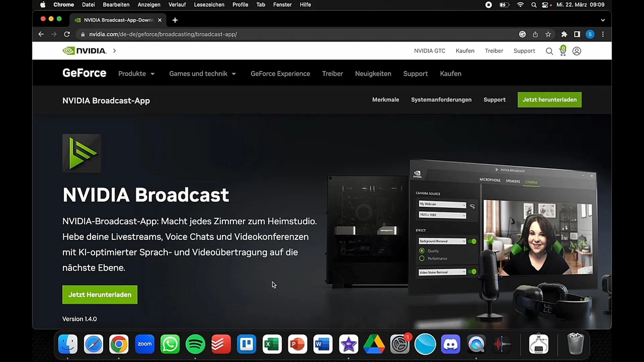Expand the Produkte dropdown

pyautogui.click(x=136, y=74)
